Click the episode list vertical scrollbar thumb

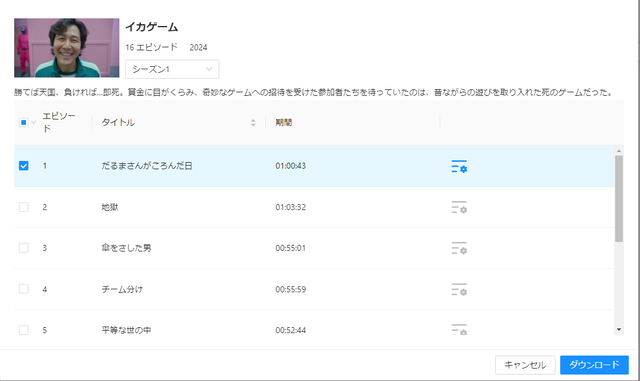pyautogui.click(x=619, y=199)
